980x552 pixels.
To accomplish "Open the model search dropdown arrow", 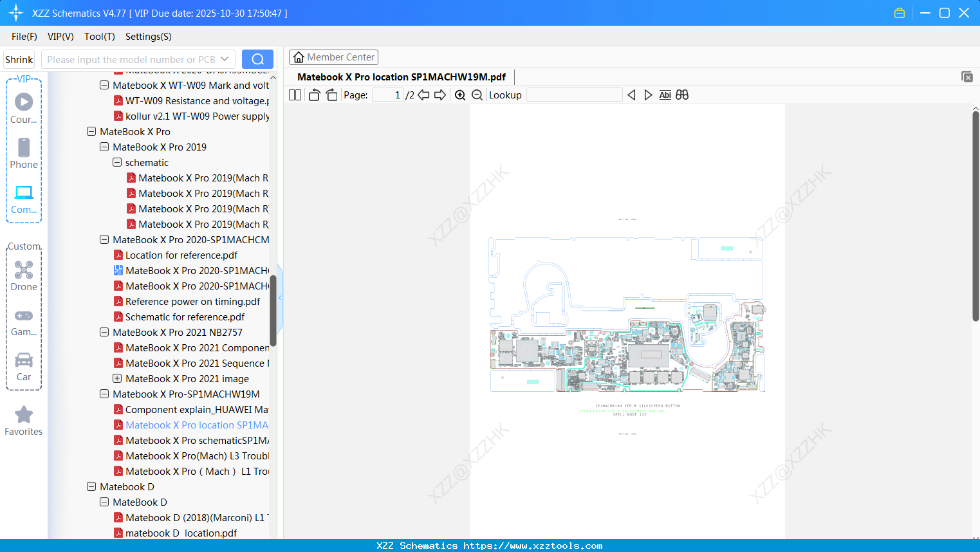I will point(225,59).
